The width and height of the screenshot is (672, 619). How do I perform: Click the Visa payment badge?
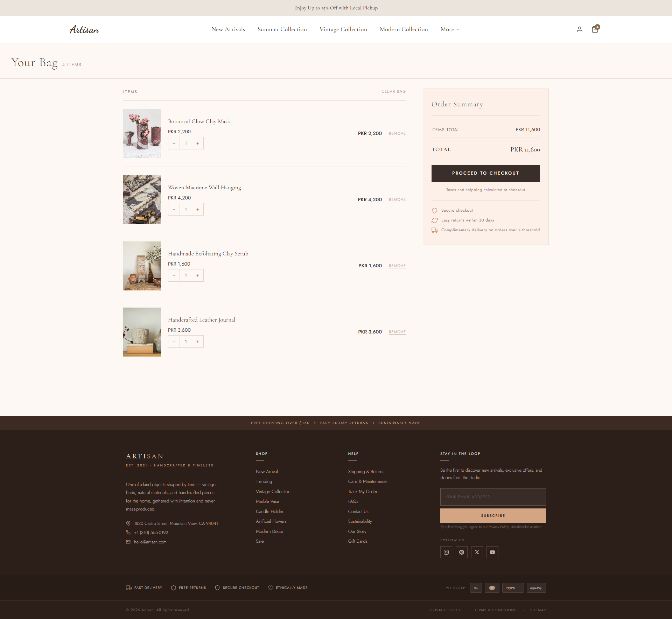[476, 588]
